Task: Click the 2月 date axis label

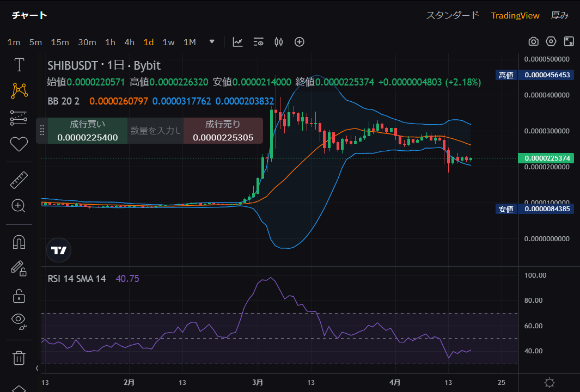Action: (x=129, y=382)
